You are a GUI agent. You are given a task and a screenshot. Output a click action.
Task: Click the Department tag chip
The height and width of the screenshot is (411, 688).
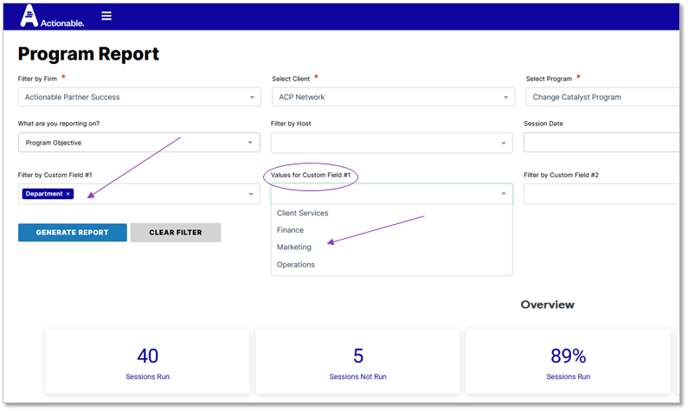click(x=48, y=194)
